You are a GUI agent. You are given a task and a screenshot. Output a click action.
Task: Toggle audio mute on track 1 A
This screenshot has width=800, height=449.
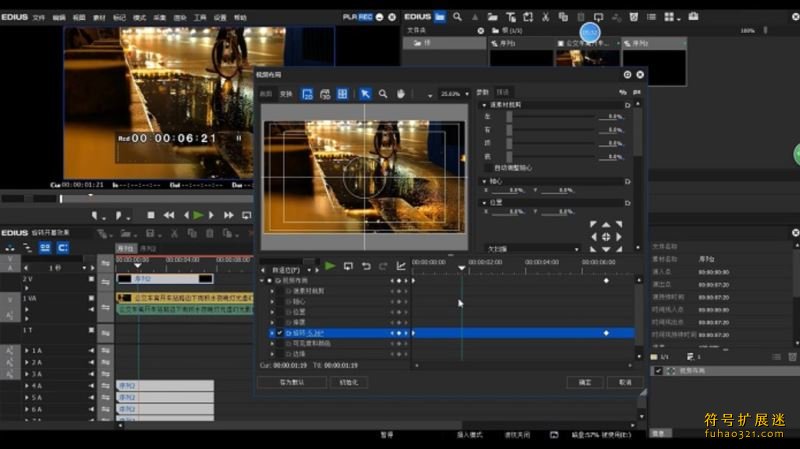coord(91,351)
